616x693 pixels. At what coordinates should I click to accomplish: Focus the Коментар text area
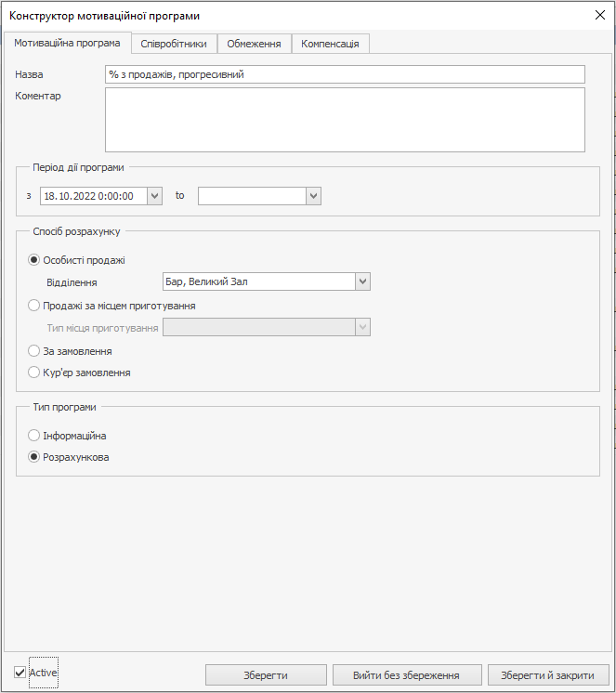[345, 119]
